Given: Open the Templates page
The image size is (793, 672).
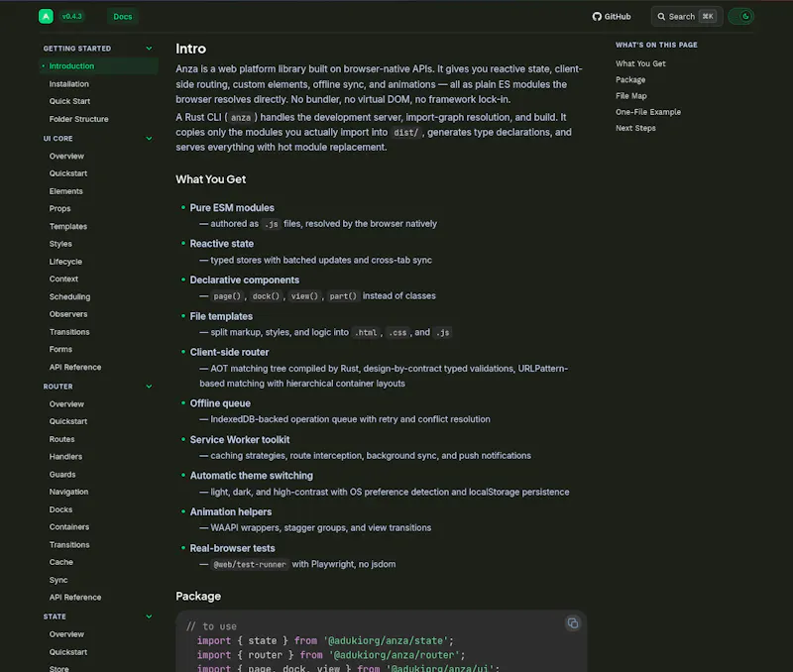Looking at the screenshot, I should [x=67, y=227].
